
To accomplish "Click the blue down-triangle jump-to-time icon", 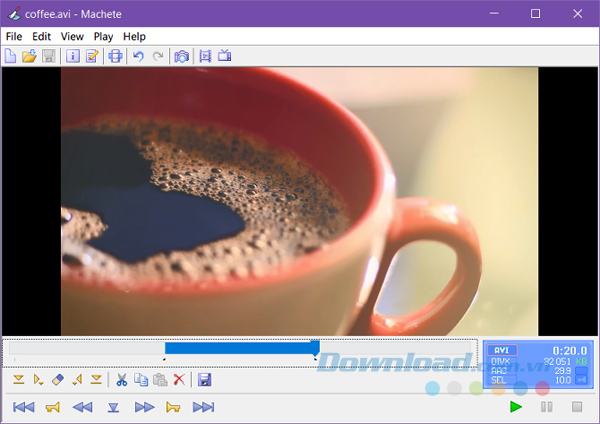I will (113, 407).
